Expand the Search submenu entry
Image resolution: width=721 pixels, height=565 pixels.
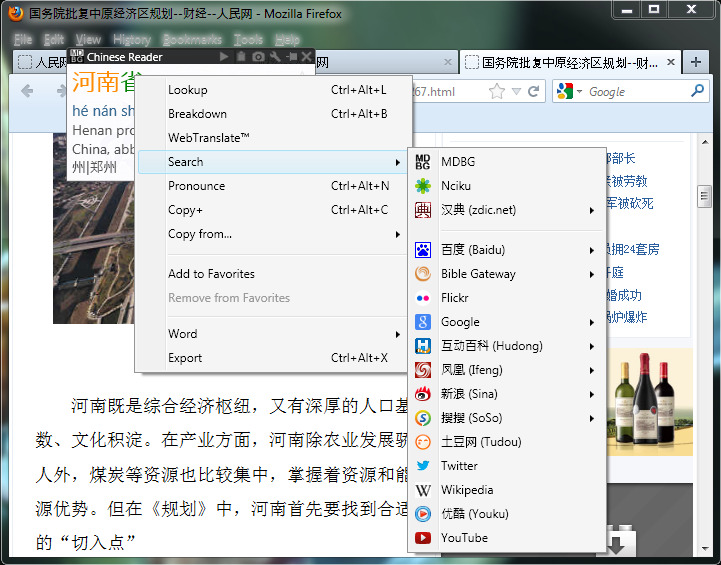[x=274, y=162]
